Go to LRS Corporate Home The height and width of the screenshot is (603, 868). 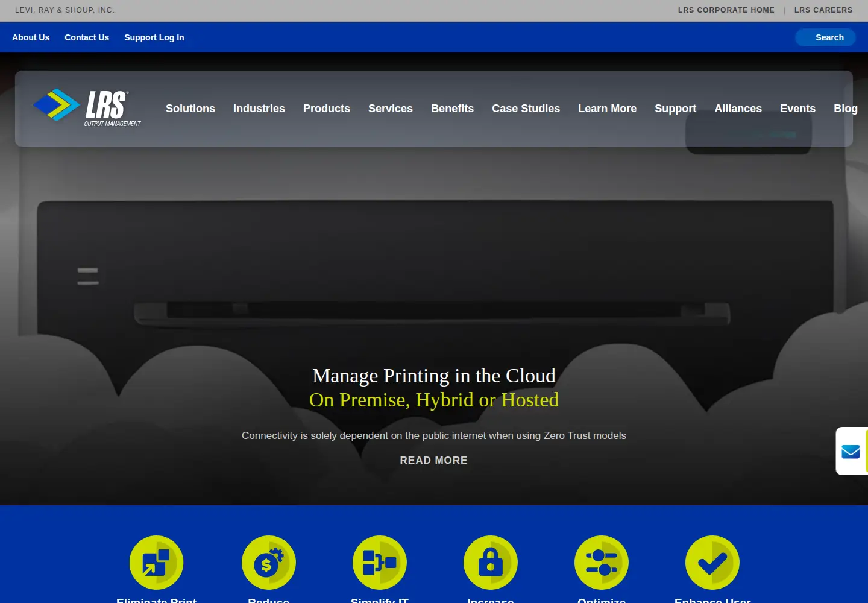coord(726,10)
